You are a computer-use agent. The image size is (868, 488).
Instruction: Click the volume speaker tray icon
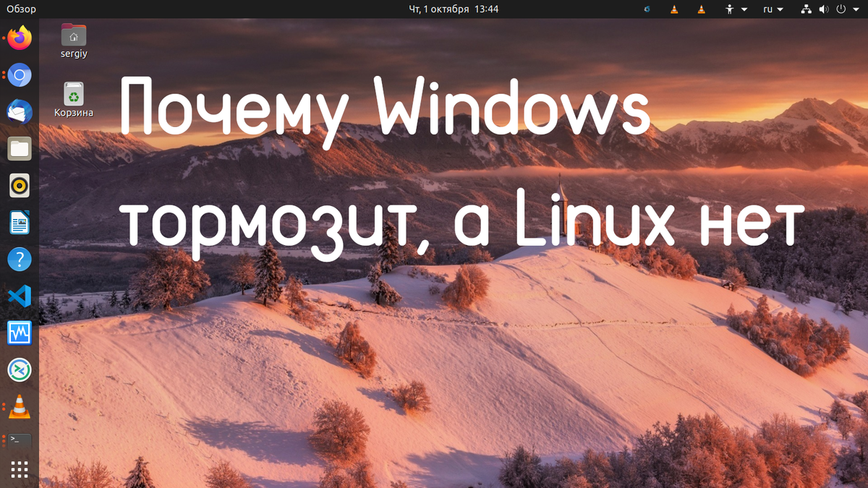point(824,9)
